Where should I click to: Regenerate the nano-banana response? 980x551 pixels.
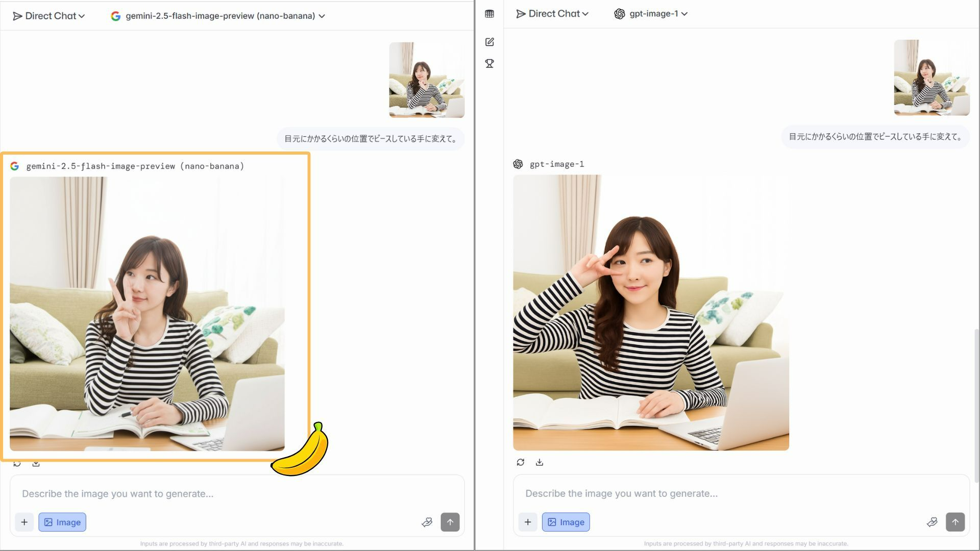coord(17,464)
